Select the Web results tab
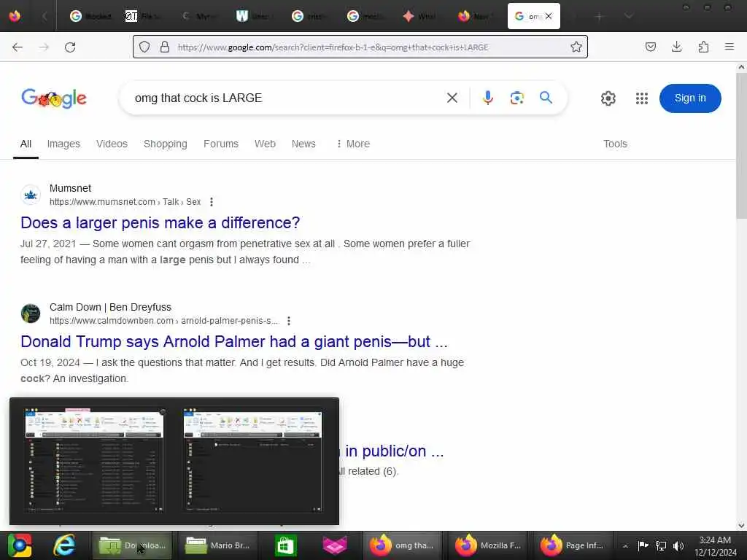The width and height of the screenshot is (747, 560). tap(265, 144)
